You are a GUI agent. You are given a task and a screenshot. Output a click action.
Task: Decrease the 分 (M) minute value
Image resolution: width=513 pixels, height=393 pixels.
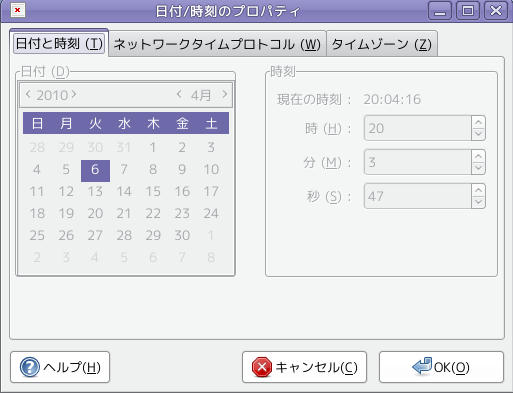pos(478,168)
